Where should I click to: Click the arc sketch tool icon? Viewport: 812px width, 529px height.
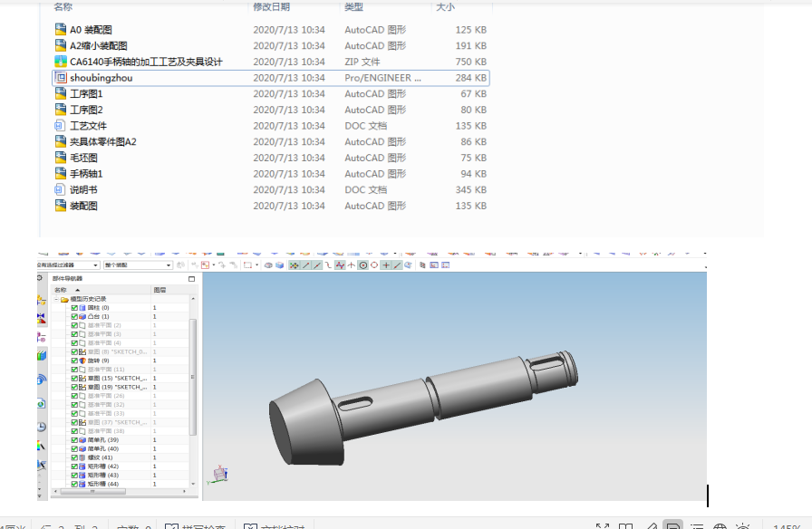[x=326, y=264]
